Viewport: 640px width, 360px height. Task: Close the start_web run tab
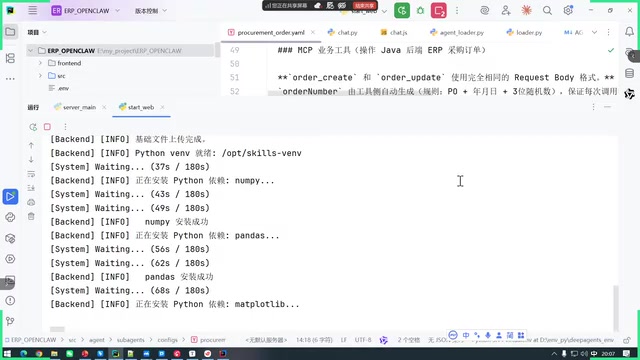162,107
